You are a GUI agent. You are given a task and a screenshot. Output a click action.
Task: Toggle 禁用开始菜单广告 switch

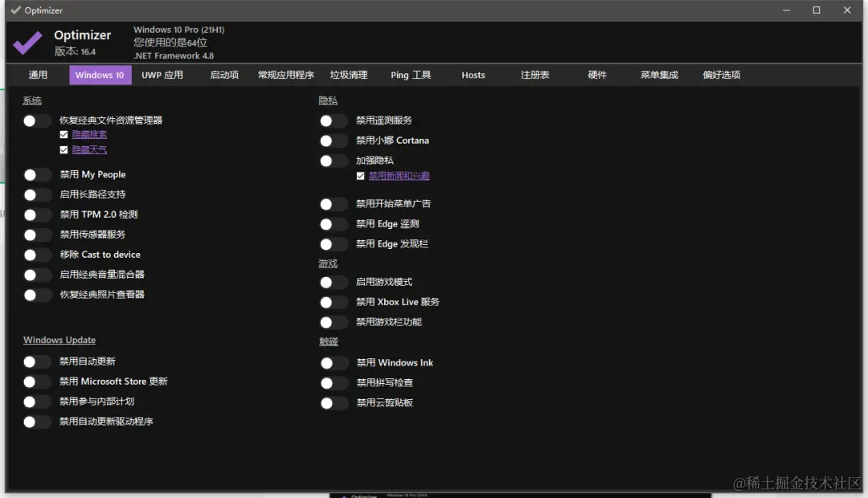pyautogui.click(x=334, y=204)
